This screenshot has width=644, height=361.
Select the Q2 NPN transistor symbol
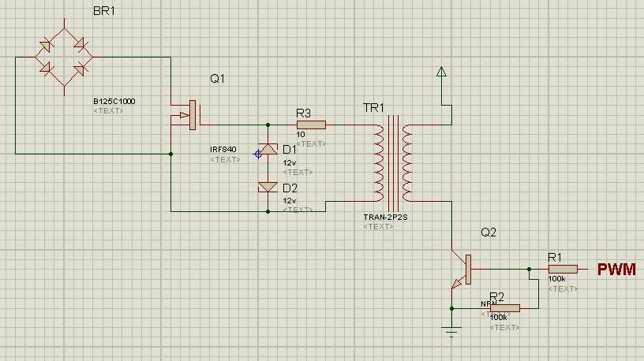pos(461,270)
